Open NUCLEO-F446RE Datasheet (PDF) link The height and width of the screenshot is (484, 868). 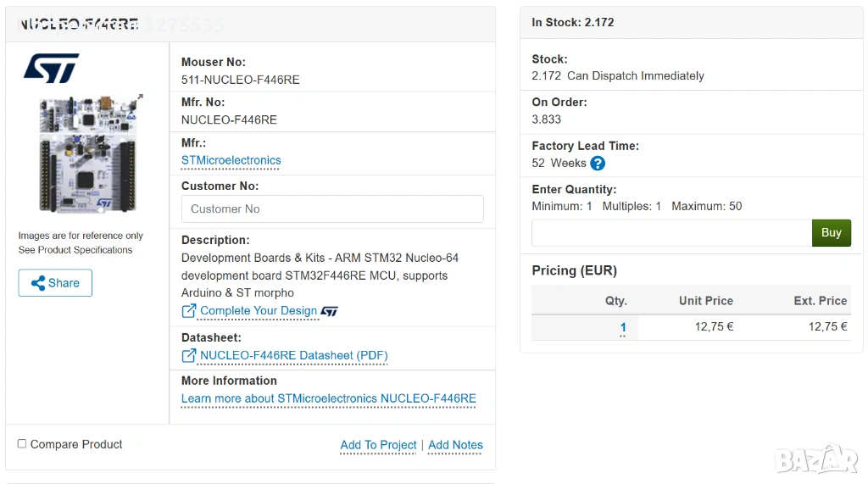[x=293, y=356]
